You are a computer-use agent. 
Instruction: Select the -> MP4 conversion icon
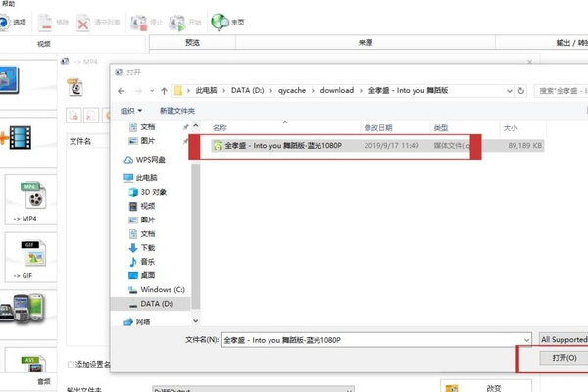point(33,195)
